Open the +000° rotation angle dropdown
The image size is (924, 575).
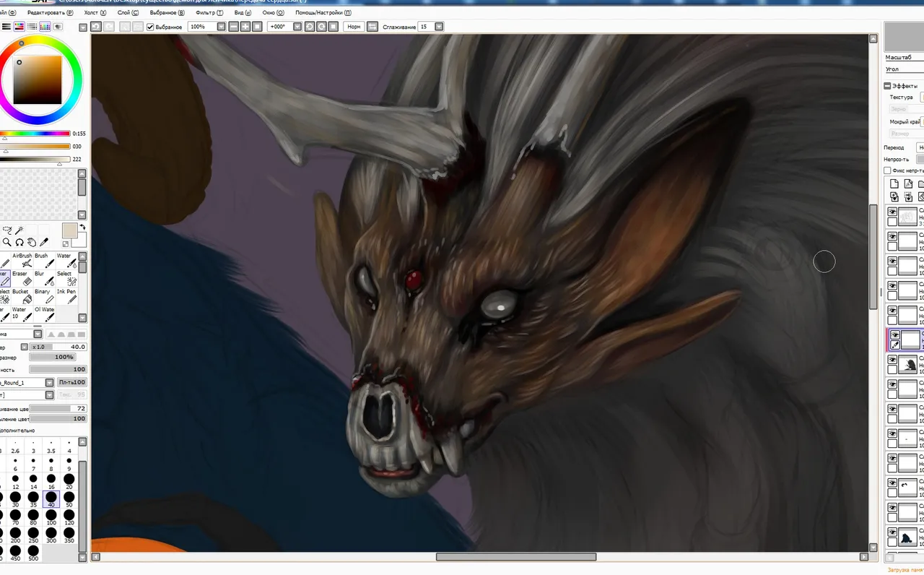[x=297, y=27]
